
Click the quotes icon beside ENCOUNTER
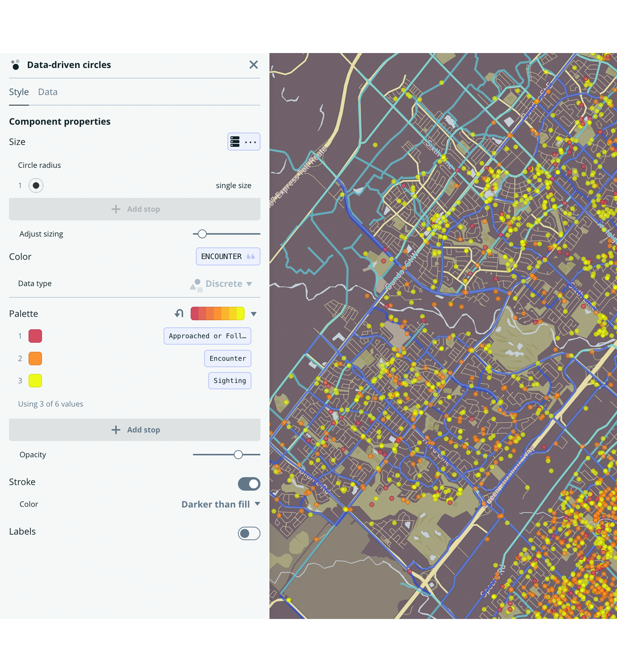coord(250,256)
